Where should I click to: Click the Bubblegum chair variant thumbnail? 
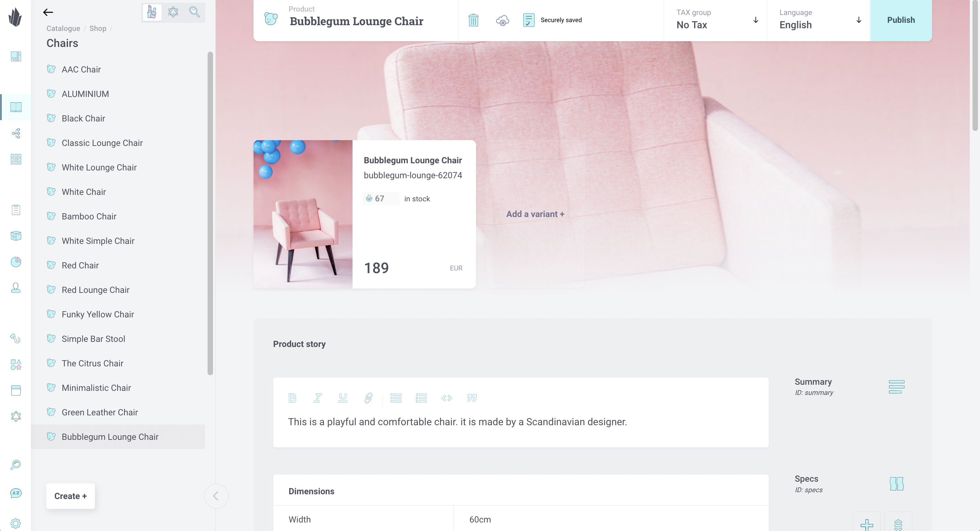pyautogui.click(x=303, y=214)
